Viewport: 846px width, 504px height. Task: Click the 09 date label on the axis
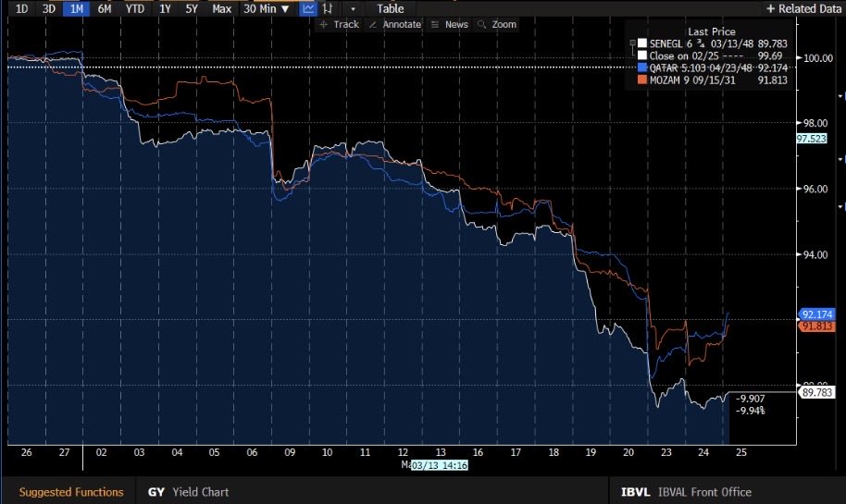[290, 452]
